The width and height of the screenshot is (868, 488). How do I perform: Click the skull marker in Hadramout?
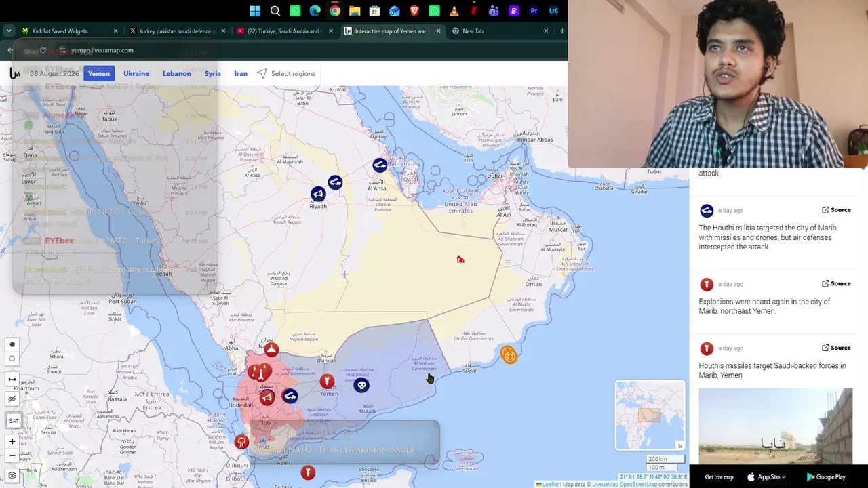(x=361, y=386)
